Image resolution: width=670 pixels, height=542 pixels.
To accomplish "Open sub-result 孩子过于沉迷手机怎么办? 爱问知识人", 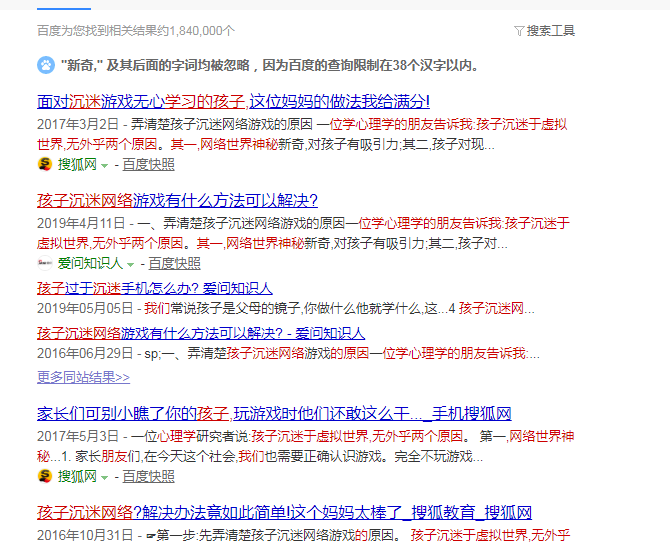I will click(155, 289).
